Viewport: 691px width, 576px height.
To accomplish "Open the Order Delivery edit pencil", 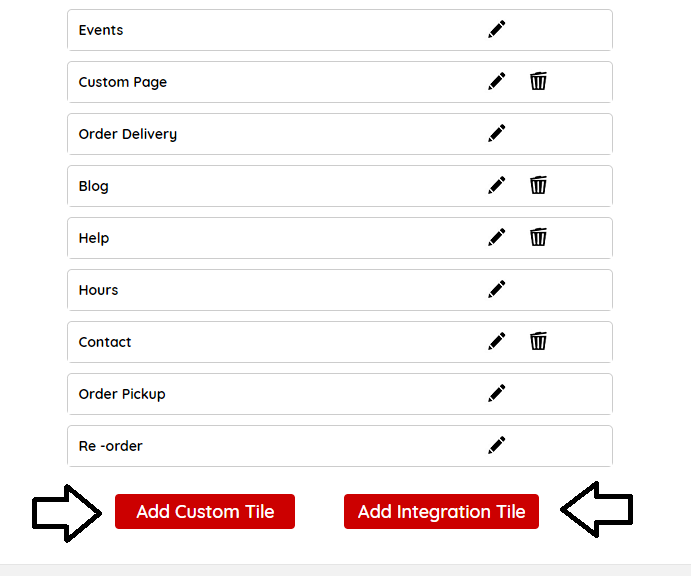I will (497, 134).
